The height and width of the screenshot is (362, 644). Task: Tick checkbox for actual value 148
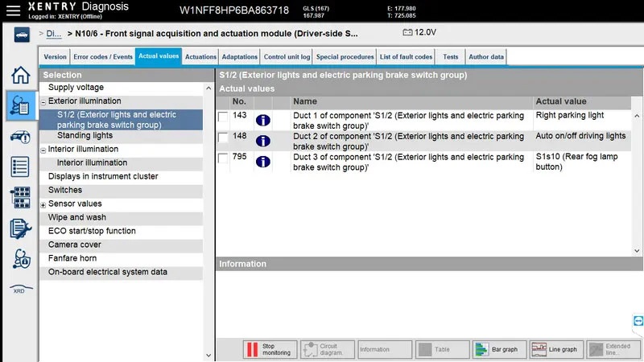pos(223,137)
